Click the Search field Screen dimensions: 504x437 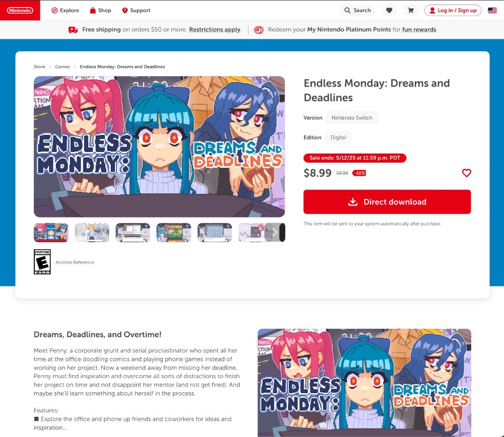358,10
